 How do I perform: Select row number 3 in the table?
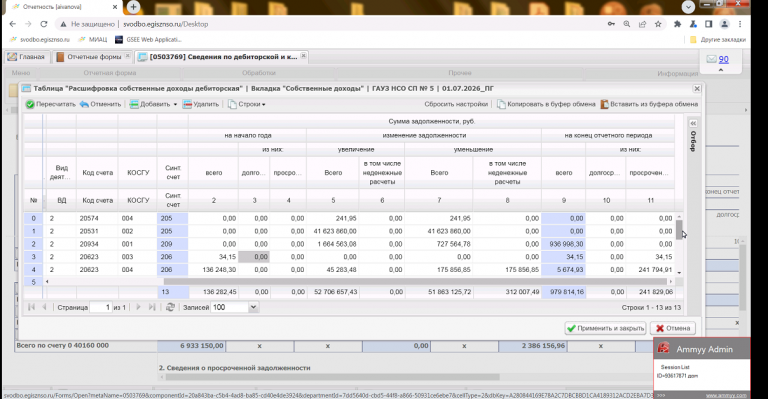pyautogui.click(x=33, y=257)
